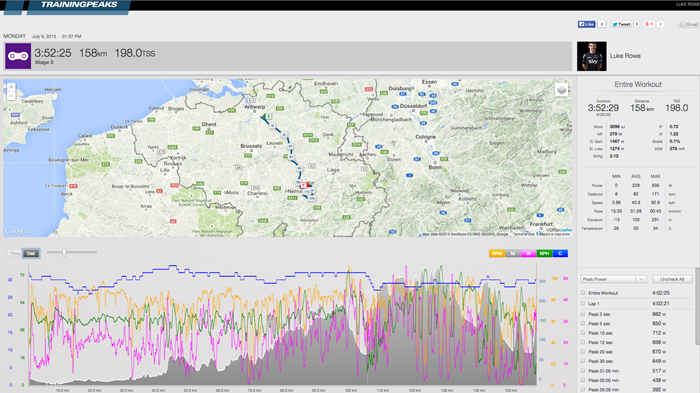This screenshot has height=393, width=700.
Task: Check the Lap 1 checkbox
Action: [583, 303]
